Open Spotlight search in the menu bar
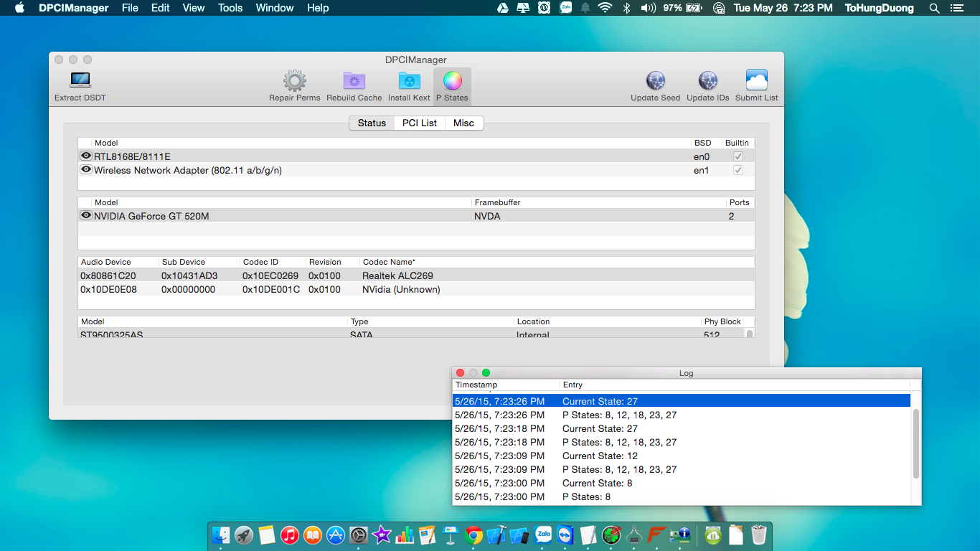 click(934, 8)
